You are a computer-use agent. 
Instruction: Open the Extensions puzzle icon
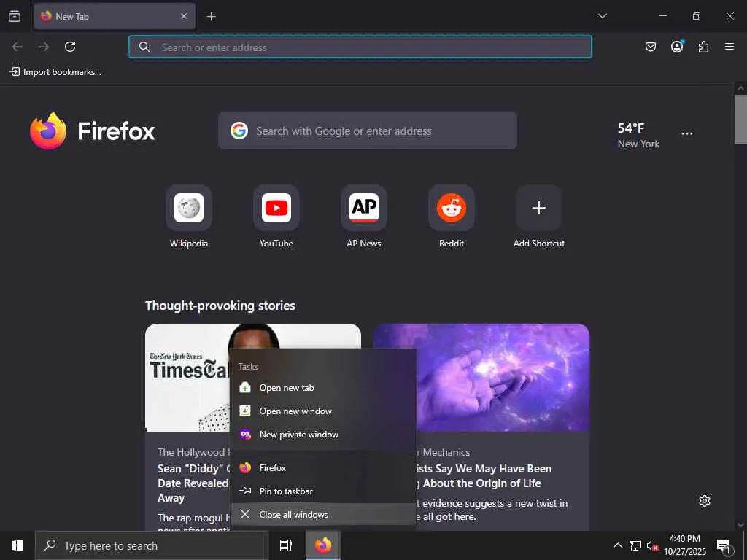(703, 47)
